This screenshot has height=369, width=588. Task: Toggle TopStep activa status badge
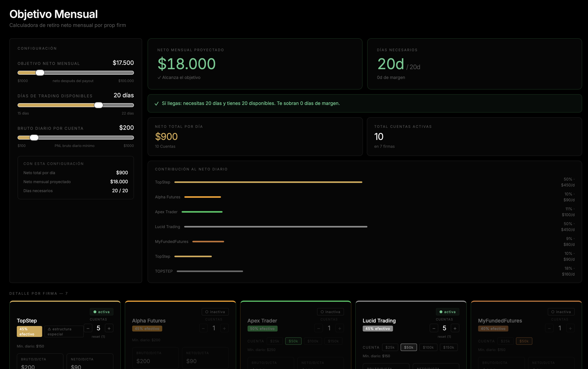pos(101,312)
